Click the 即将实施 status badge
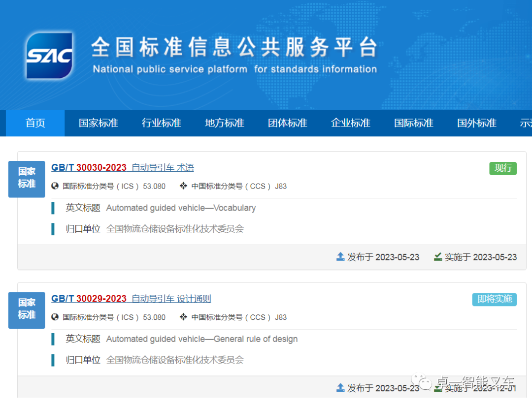The image size is (532, 406). click(495, 299)
